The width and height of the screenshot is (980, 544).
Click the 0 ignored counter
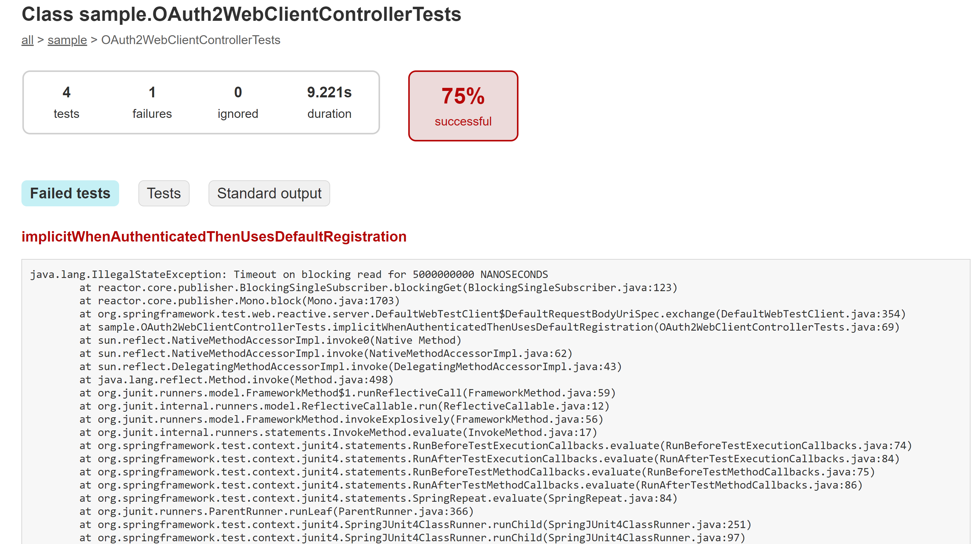coord(238,102)
